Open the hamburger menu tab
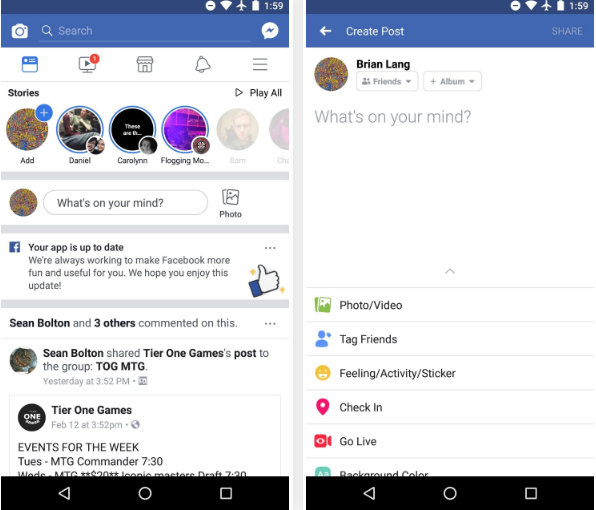 click(260, 64)
